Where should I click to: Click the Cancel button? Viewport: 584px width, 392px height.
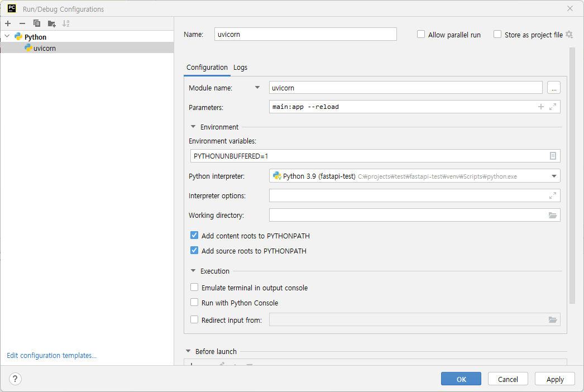(x=508, y=379)
